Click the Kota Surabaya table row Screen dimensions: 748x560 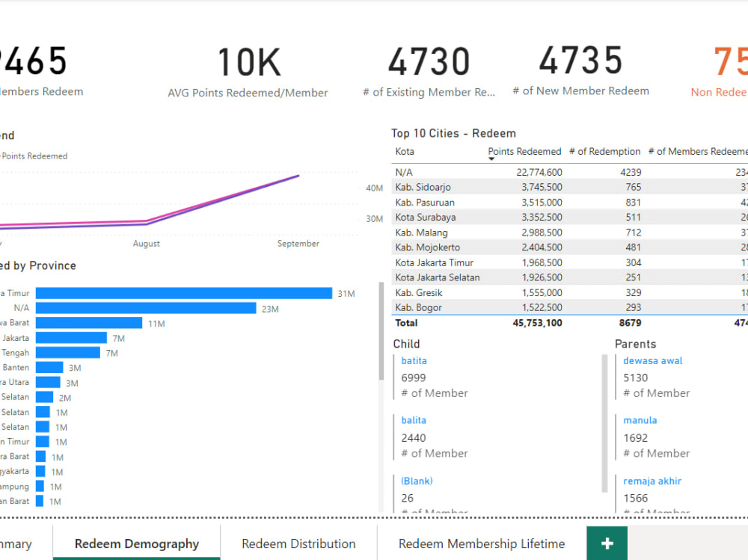coord(486,217)
